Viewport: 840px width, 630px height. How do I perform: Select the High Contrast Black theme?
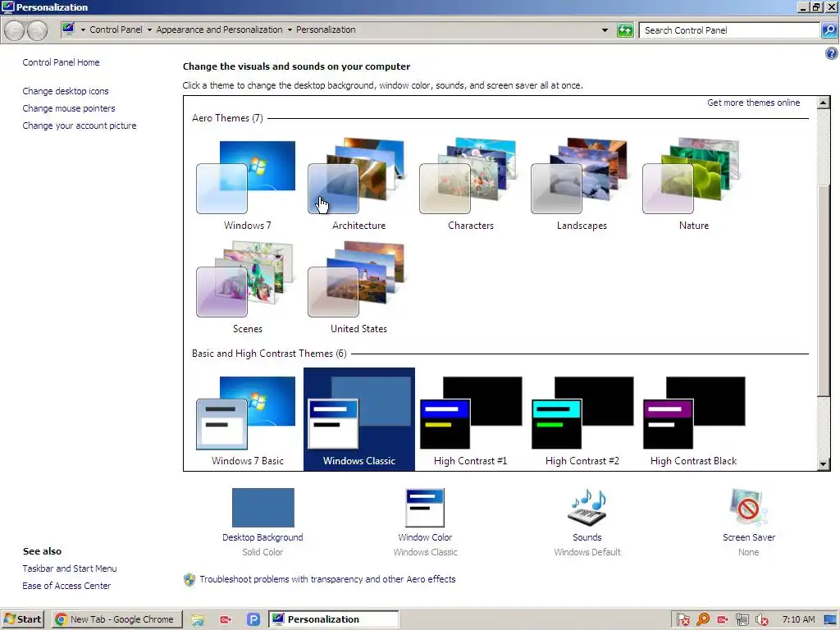coord(693,419)
